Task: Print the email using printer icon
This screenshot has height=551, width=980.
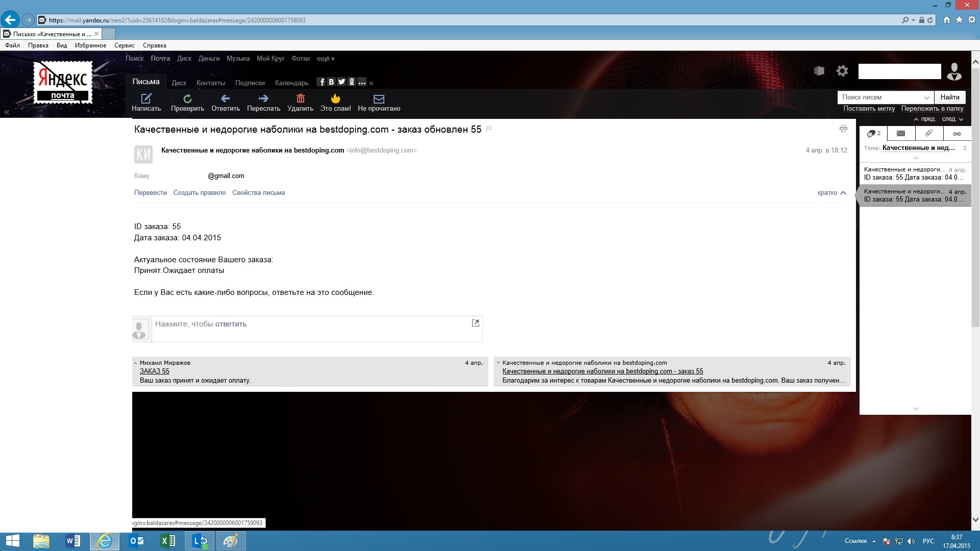Action: pyautogui.click(x=843, y=129)
